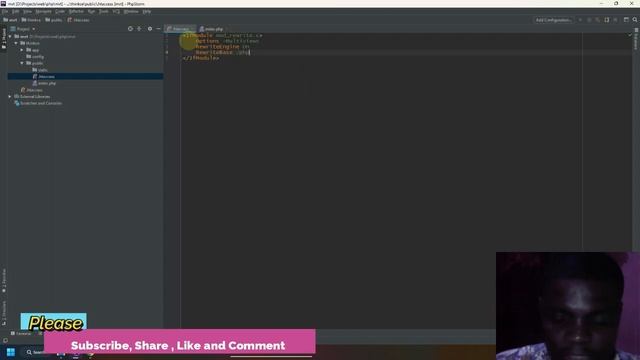This screenshot has width=640, height=360.
Task: Open the Navigate menu
Action: (x=43, y=11)
